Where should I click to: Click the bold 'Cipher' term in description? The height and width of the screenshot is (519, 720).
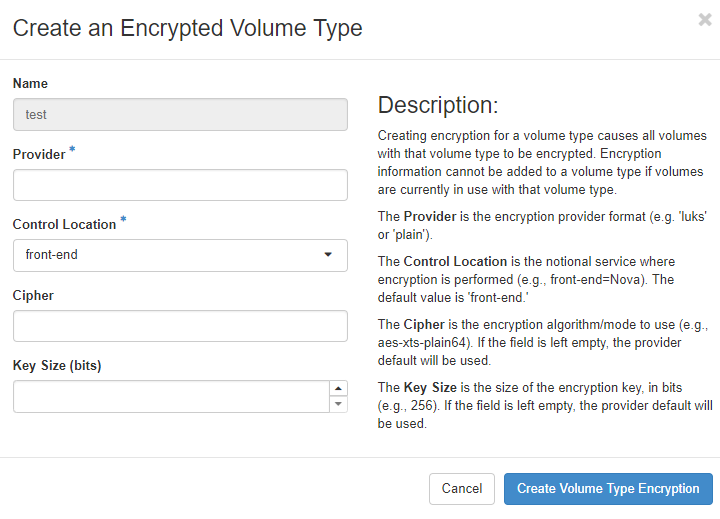click(424, 324)
